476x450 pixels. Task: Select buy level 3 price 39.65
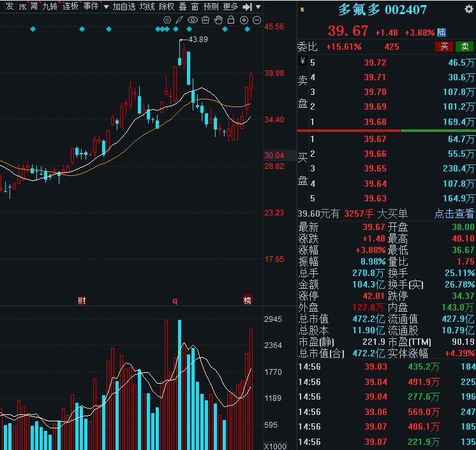point(375,169)
